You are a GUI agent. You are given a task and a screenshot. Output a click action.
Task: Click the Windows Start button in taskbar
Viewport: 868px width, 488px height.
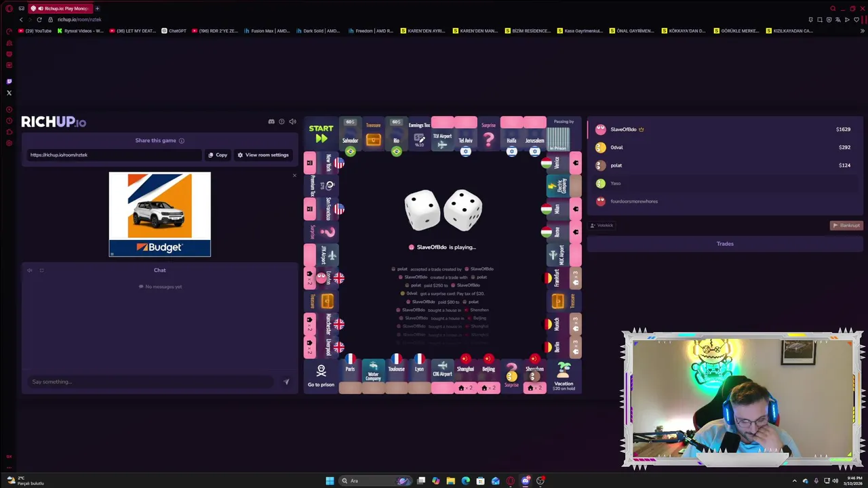click(330, 481)
